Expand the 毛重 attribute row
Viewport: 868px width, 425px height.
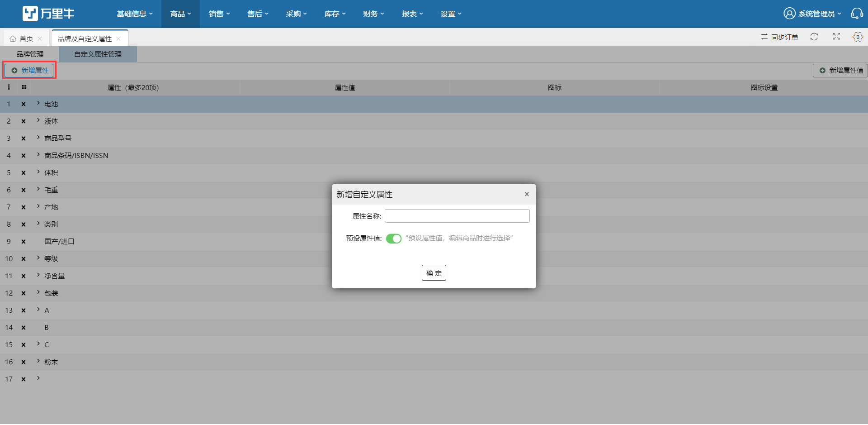[38, 189]
